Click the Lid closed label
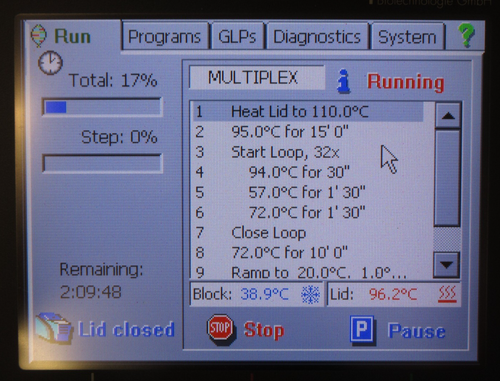500x381 pixels. click(x=126, y=329)
